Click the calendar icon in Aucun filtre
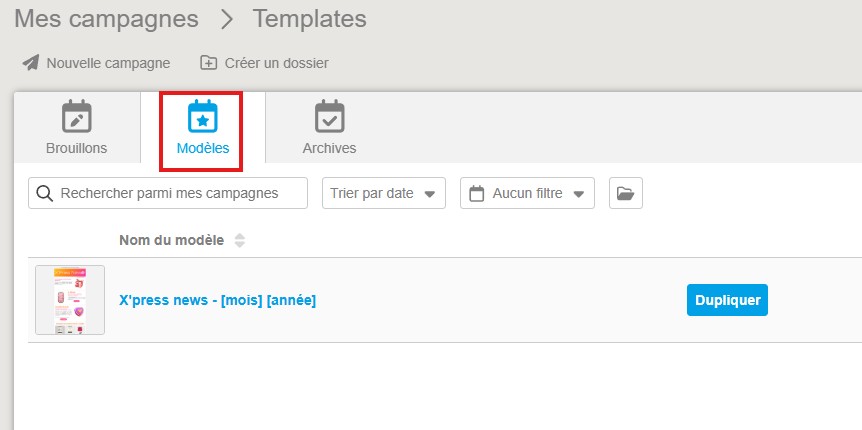The image size is (862, 430). (x=477, y=193)
